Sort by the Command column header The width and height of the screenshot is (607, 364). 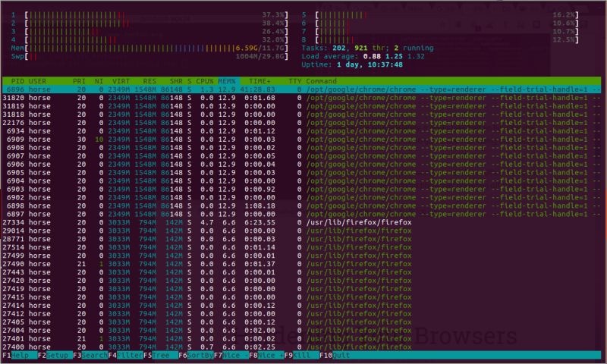[321, 81]
